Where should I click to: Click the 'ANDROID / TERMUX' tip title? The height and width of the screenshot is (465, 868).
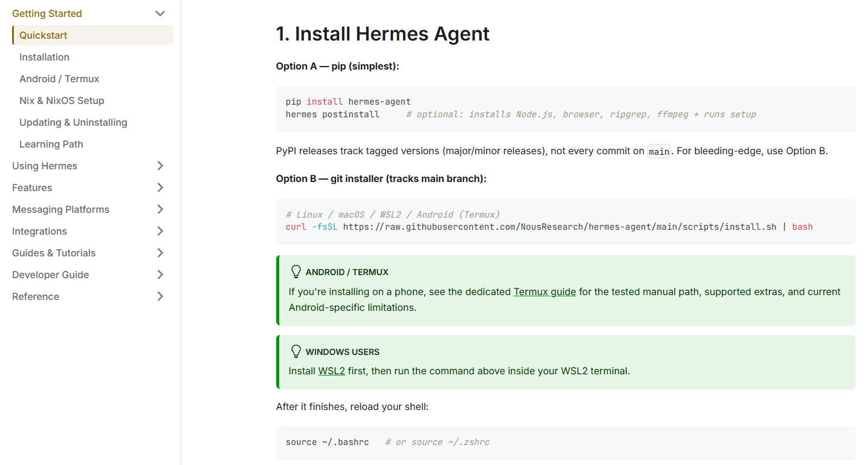347,272
